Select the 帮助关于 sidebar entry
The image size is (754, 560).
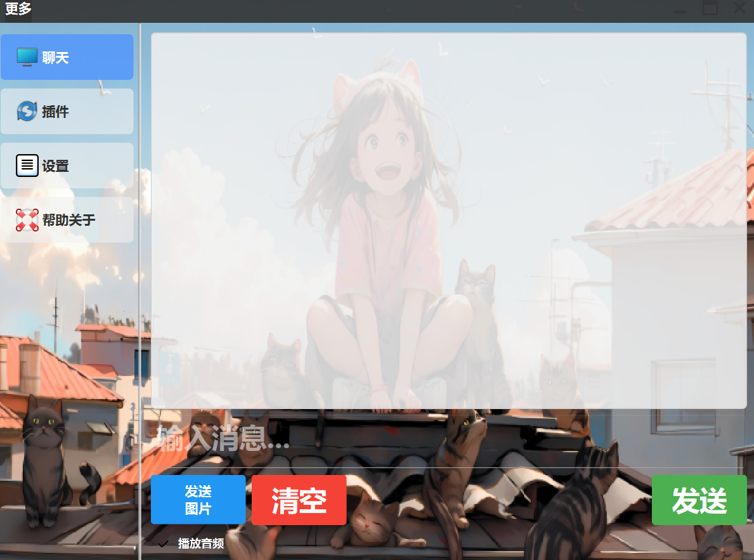pos(66,219)
